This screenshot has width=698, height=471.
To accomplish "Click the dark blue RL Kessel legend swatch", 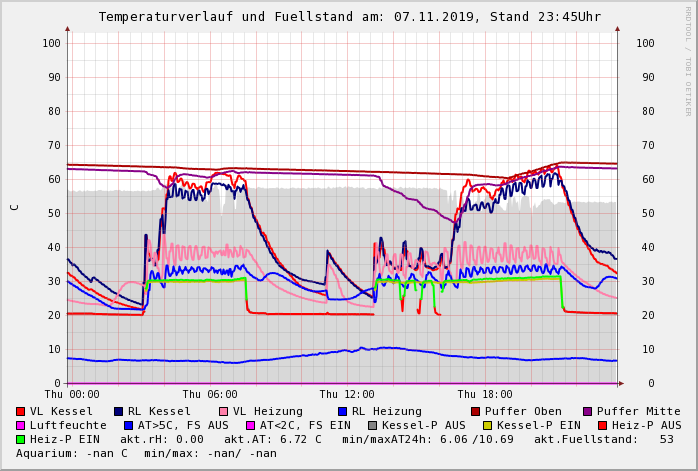I will 119,412.
